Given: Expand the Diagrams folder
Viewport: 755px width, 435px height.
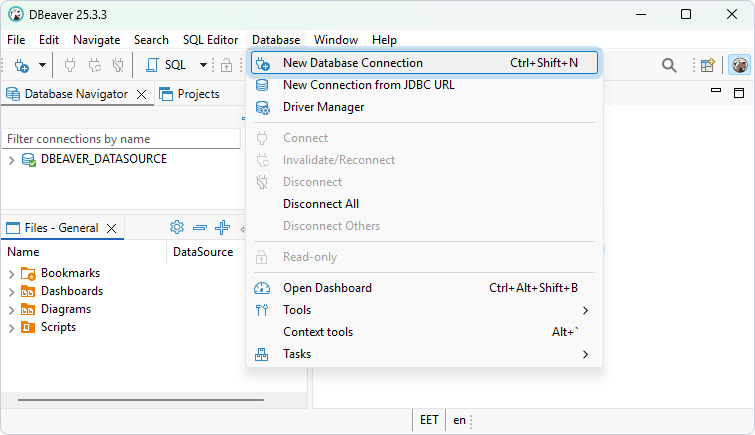Looking at the screenshot, I should click(12, 310).
